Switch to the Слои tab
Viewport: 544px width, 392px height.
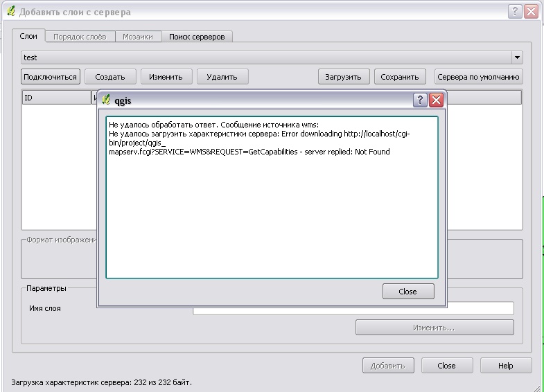point(28,36)
